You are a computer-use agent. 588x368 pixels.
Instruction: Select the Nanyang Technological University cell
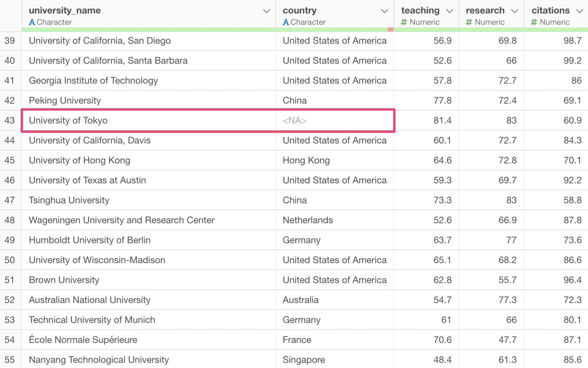pyautogui.click(x=149, y=359)
